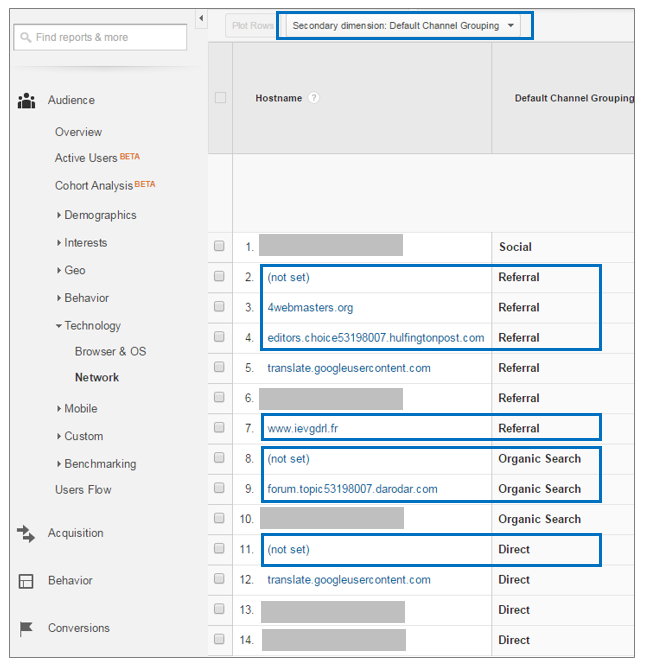Open the Secondary dimension dropdown
Image resolution: width=655 pixels, height=669 pixels.
403,26
